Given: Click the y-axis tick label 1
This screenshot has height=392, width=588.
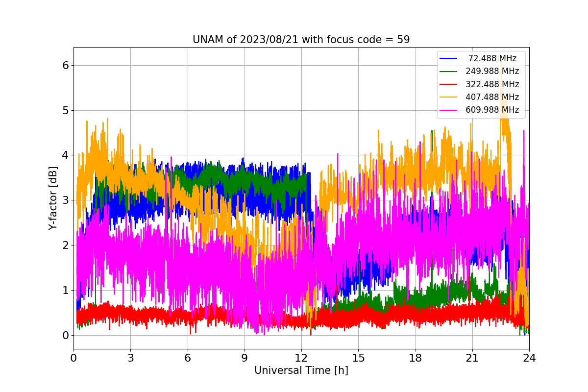Looking at the screenshot, I should click(x=65, y=290).
